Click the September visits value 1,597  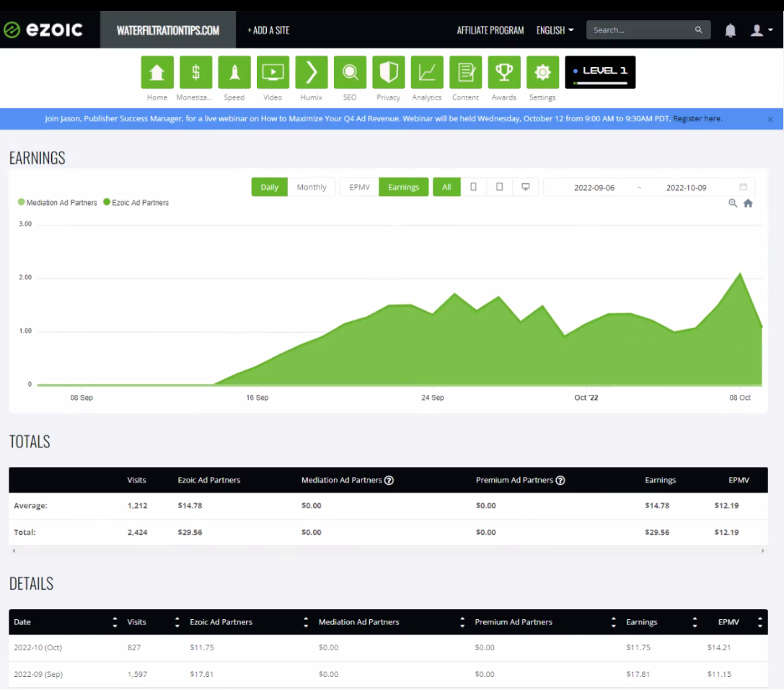pos(138,674)
